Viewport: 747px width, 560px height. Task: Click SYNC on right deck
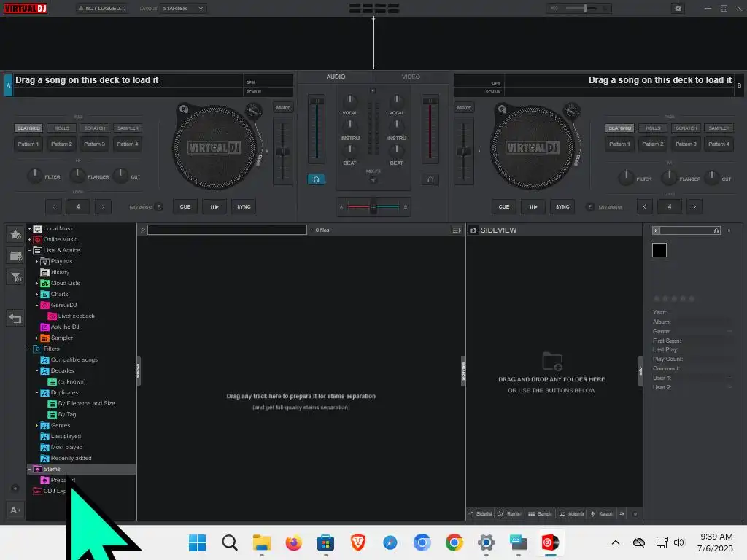click(x=562, y=206)
